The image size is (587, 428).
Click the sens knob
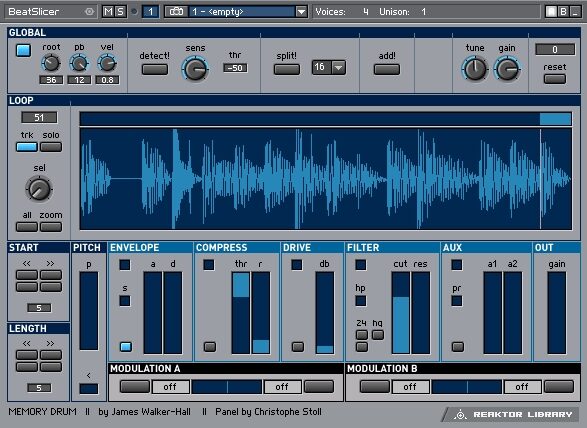195,69
